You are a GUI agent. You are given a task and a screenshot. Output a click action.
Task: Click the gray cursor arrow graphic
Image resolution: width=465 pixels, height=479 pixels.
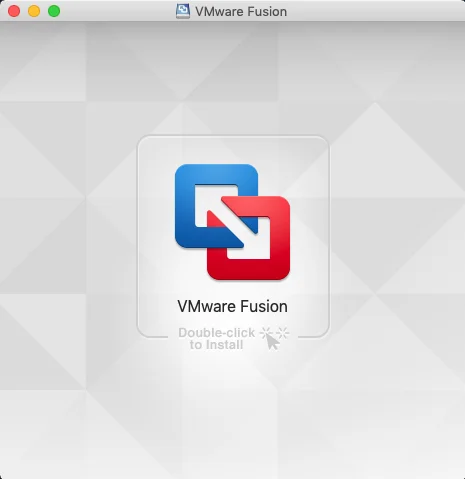click(273, 342)
